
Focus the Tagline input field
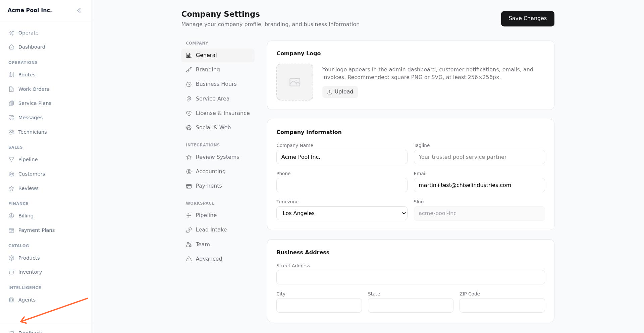479,157
